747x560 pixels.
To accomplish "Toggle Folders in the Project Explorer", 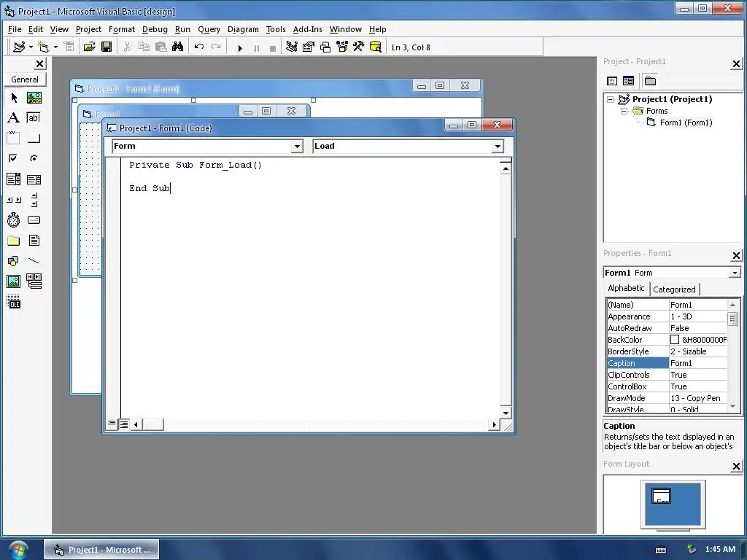I will click(650, 81).
